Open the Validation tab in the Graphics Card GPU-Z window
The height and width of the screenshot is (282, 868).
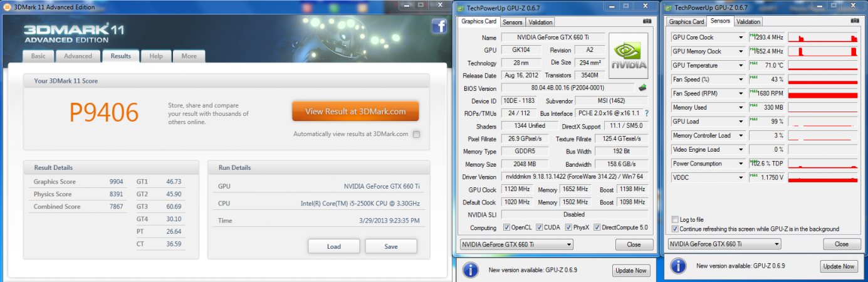[540, 22]
